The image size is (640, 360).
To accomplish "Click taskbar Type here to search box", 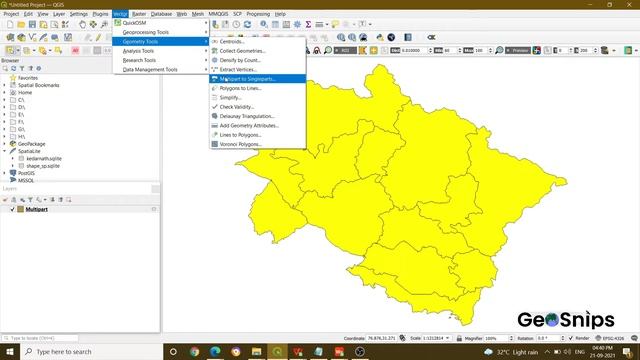I will click(91, 351).
